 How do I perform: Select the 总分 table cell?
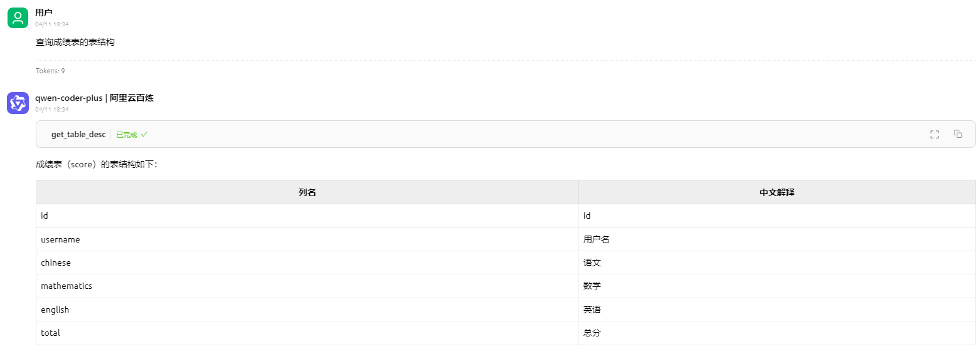pos(592,333)
